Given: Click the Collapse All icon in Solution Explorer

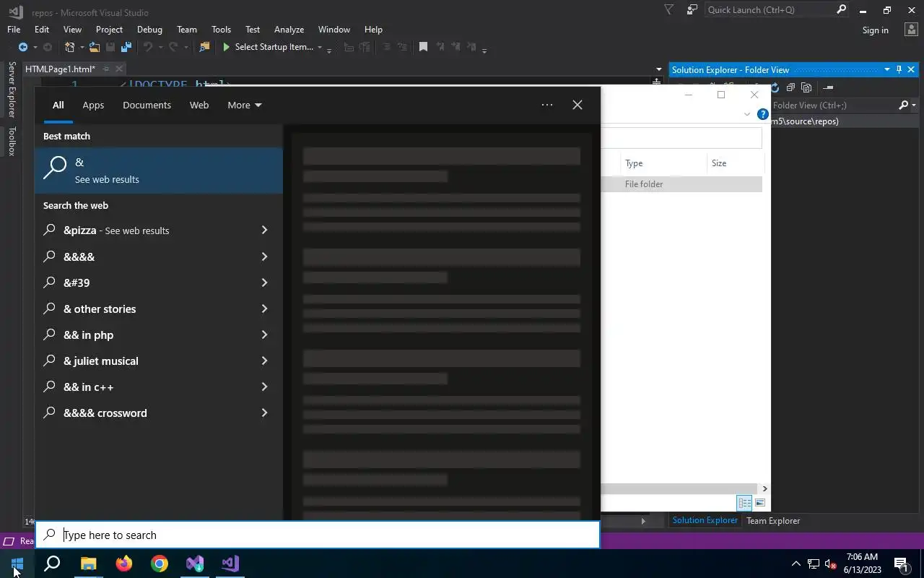Looking at the screenshot, I should 790,87.
